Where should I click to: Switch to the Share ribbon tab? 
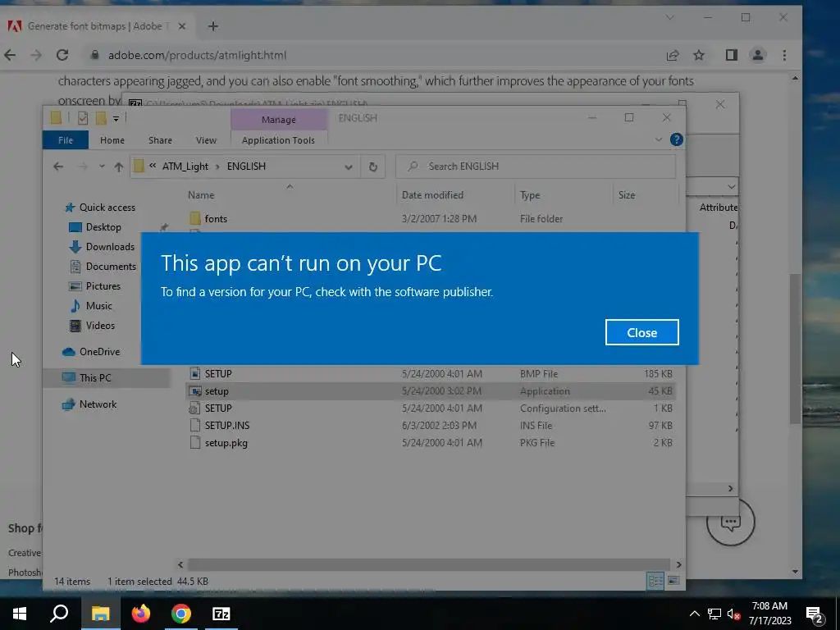160,139
